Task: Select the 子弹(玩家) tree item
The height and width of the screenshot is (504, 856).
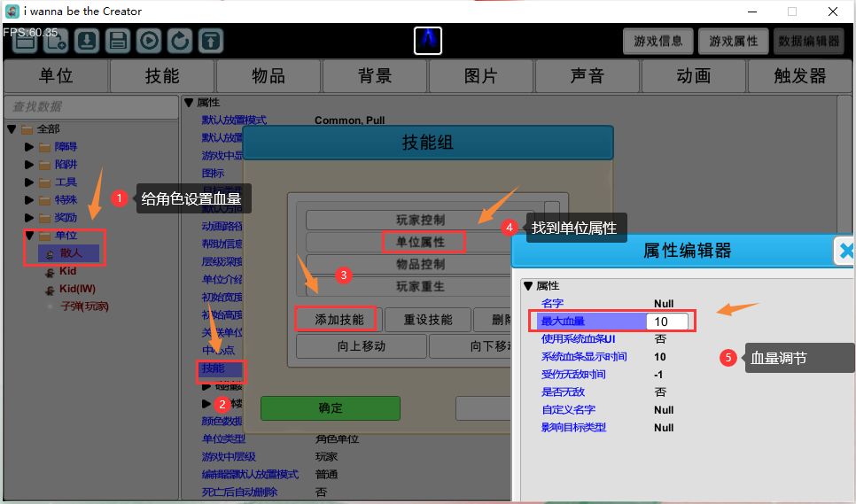Action: tap(84, 306)
